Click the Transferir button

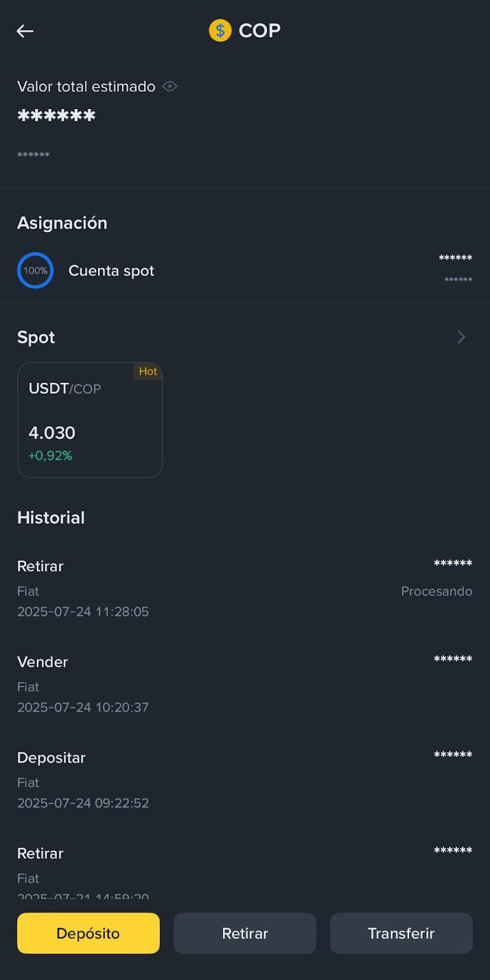[401, 933]
